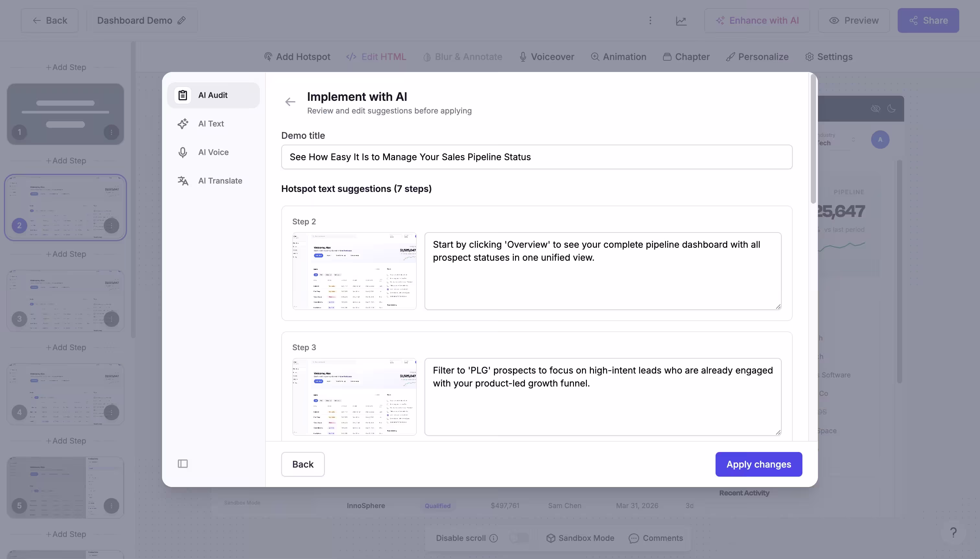
Task: Open options menu on step 2 thumbnail
Action: pyautogui.click(x=111, y=226)
